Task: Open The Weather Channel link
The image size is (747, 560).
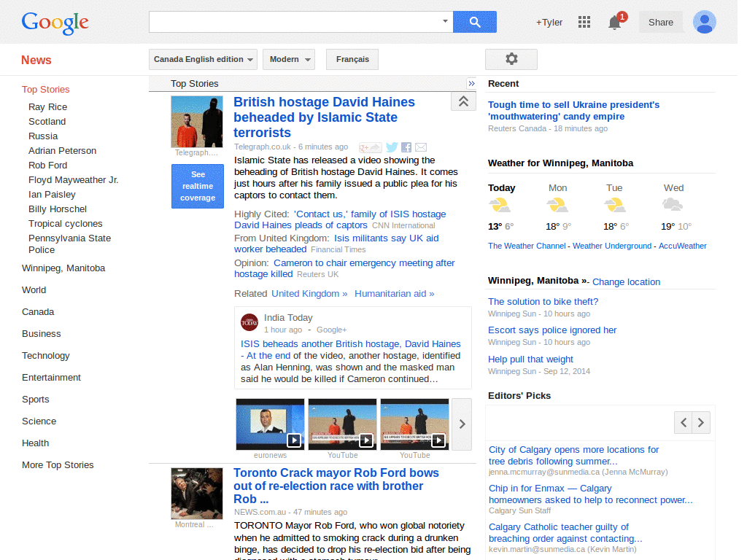Action: [527, 246]
